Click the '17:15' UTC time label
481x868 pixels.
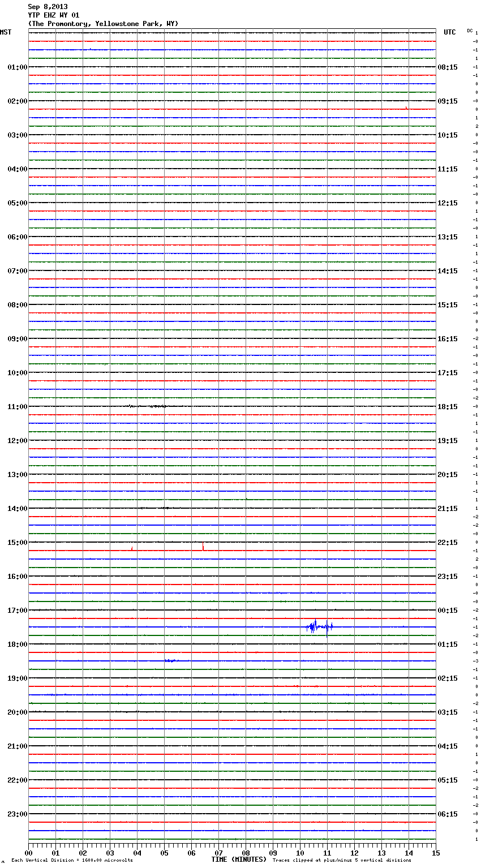(448, 373)
